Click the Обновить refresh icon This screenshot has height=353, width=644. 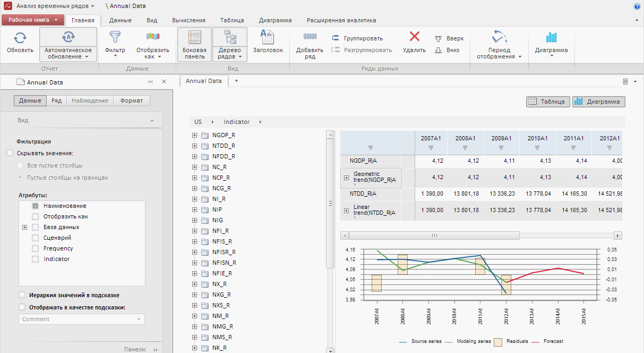click(20, 38)
